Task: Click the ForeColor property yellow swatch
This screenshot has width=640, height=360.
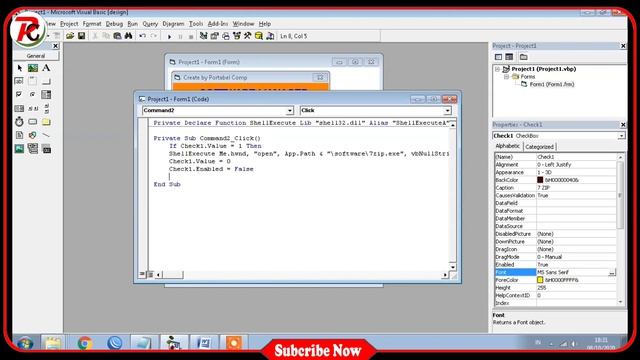Action: tap(540, 280)
